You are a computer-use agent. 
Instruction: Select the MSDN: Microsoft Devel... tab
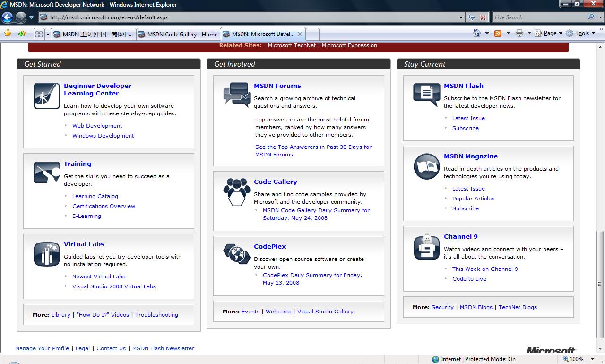[263, 34]
